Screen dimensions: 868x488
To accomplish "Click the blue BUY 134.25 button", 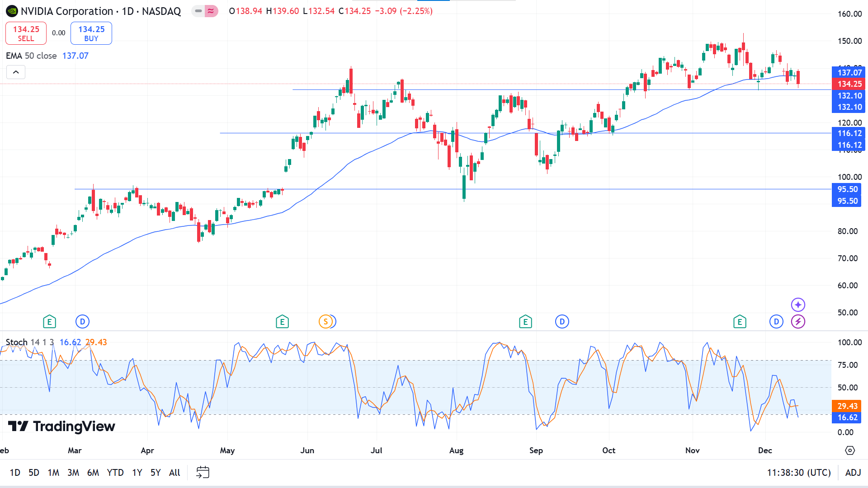I will 91,33.
